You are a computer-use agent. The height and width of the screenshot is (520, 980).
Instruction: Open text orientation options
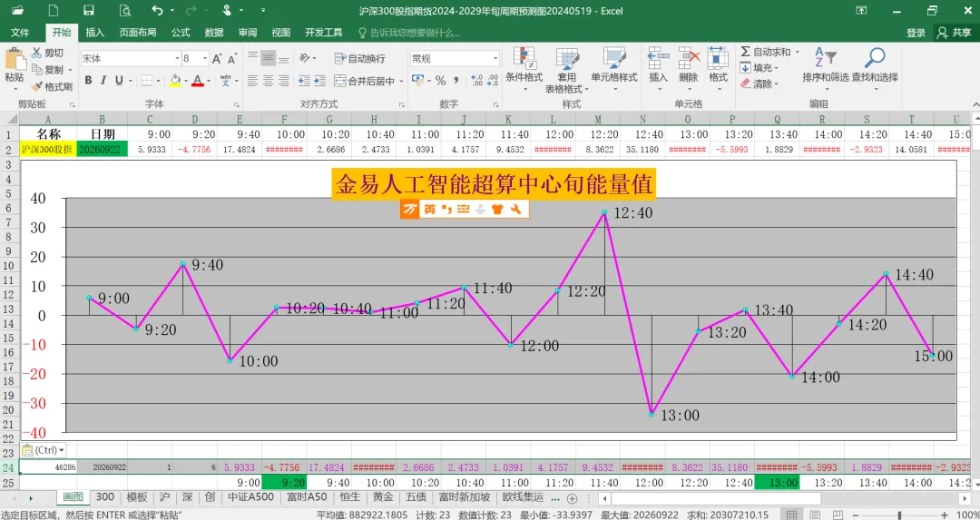(307, 59)
